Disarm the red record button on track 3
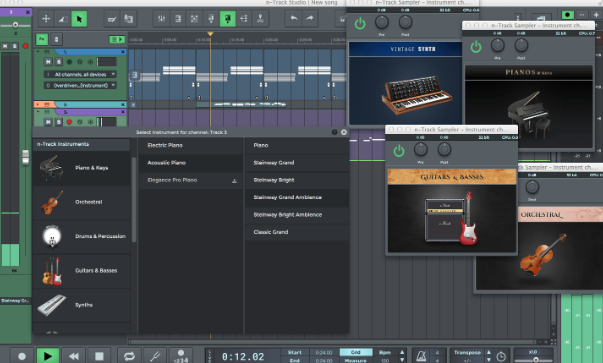This screenshot has height=363, width=603. click(69, 122)
